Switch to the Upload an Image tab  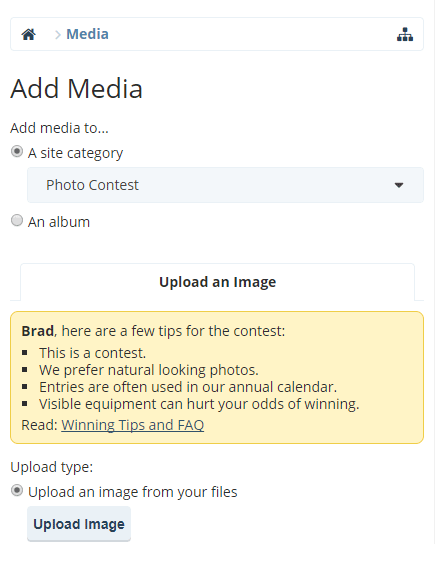[x=218, y=282]
